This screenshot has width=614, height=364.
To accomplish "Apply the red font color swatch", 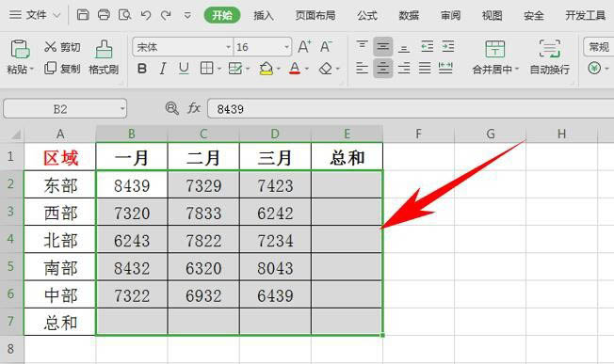I will click(295, 69).
